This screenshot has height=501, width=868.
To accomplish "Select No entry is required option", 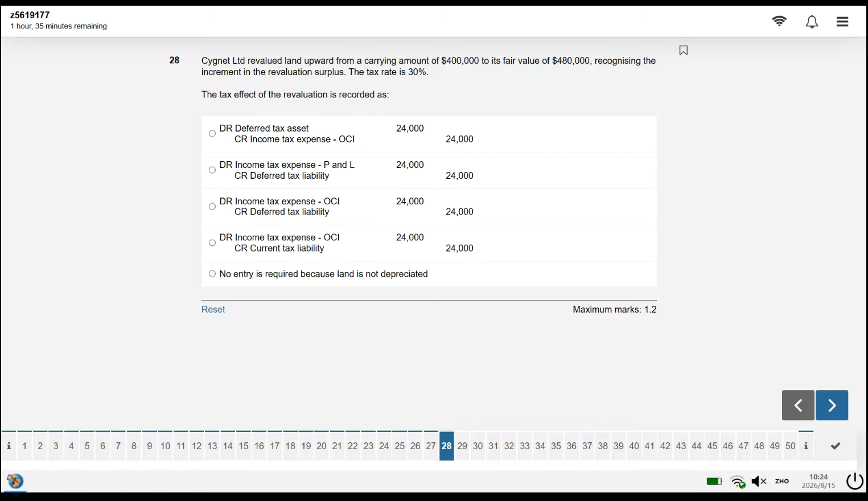I will pos(212,274).
